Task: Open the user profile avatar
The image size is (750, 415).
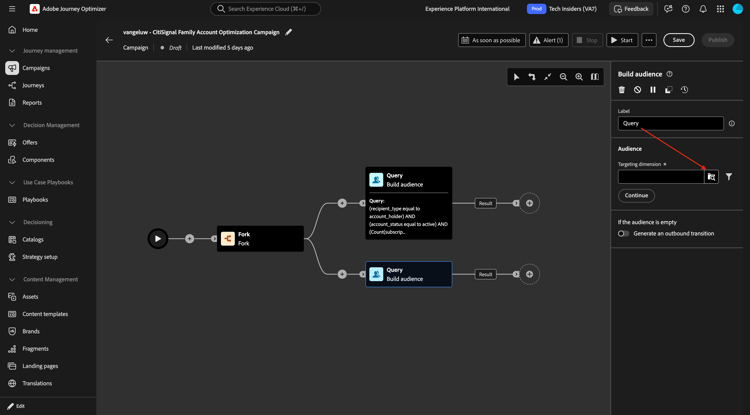Action: click(x=738, y=9)
